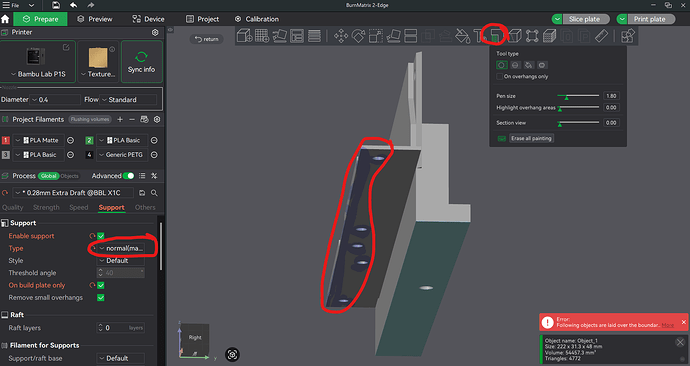Click Erase all painting button
The width and height of the screenshot is (690, 366).
pyautogui.click(x=531, y=138)
